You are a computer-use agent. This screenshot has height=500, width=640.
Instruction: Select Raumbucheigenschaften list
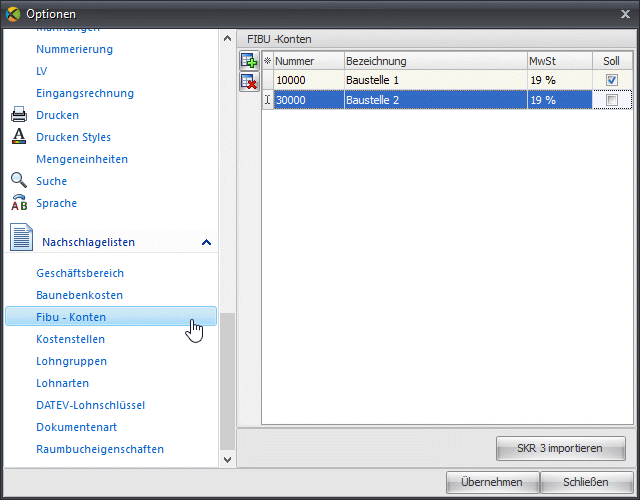pos(100,449)
